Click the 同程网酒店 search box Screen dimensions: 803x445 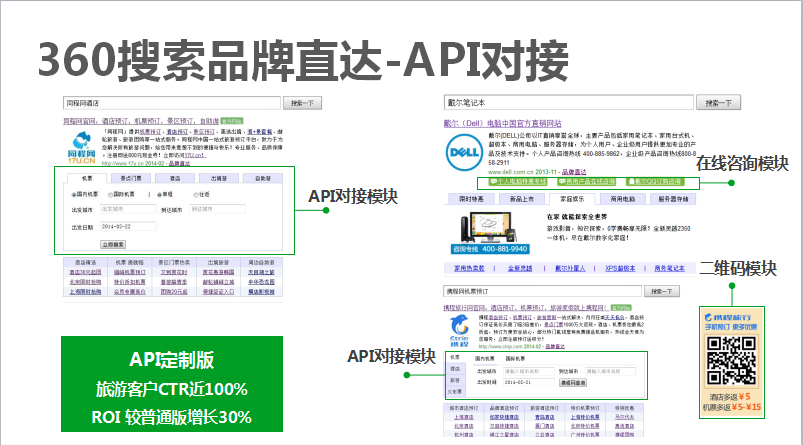tap(172, 103)
